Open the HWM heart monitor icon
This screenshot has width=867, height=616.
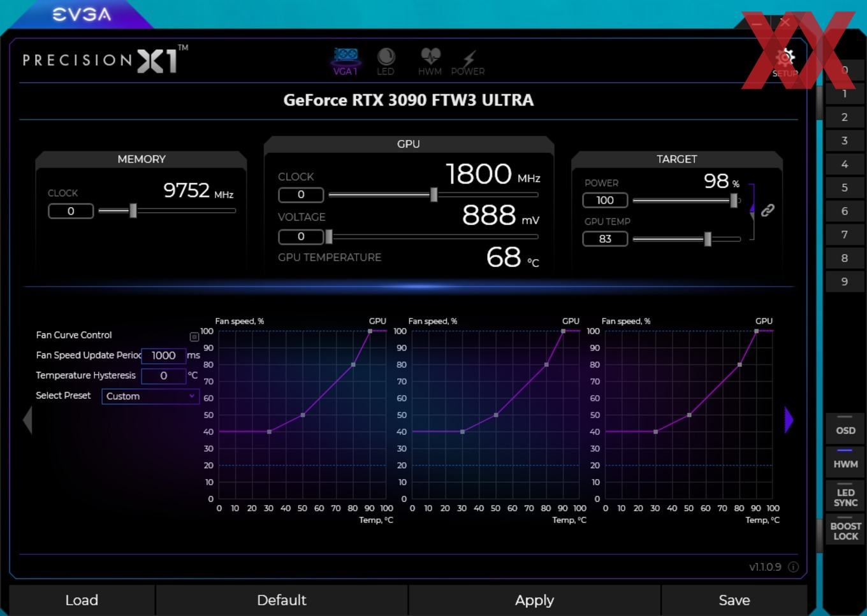(430, 62)
